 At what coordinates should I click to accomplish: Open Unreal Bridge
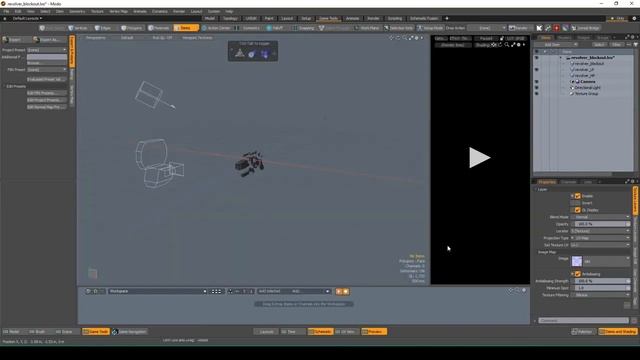(585, 28)
